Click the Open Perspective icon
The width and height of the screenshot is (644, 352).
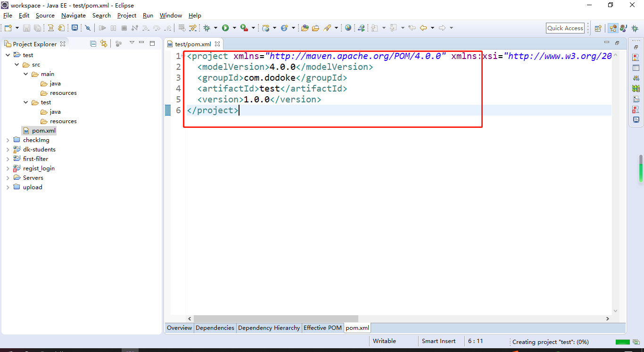click(598, 28)
